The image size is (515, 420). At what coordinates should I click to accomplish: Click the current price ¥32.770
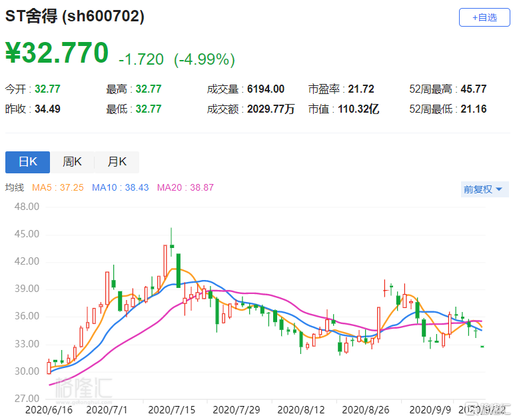coord(57,53)
